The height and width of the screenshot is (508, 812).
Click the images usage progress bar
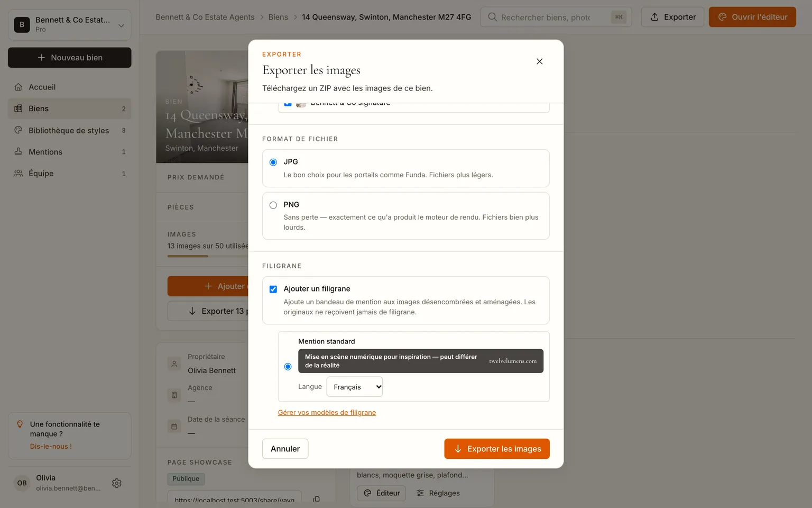tap(208, 256)
